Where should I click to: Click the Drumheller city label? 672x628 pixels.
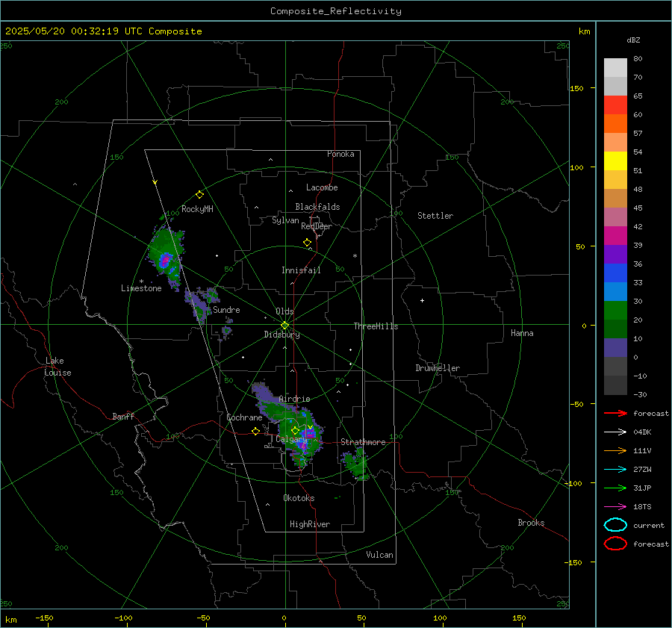438,368
